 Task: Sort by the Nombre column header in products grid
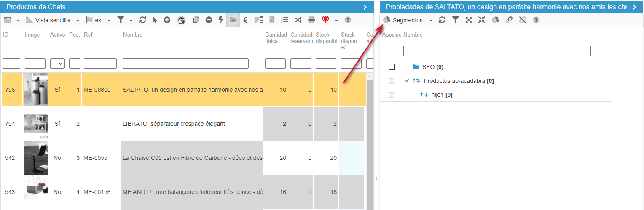click(133, 35)
